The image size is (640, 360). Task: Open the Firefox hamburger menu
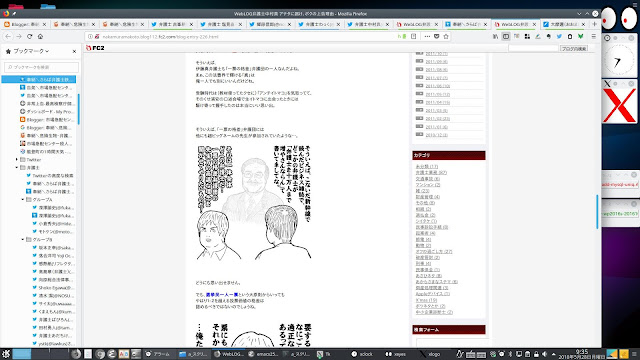[x=594, y=36]
